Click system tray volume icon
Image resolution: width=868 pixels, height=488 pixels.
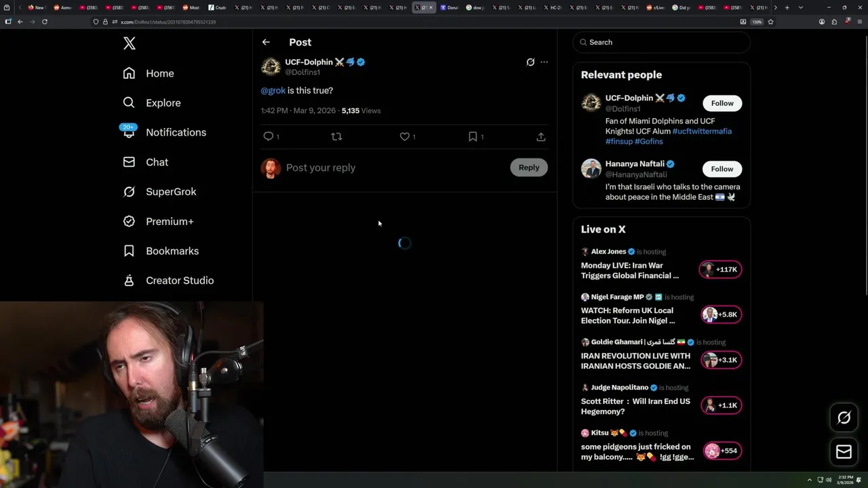[829, 480]
